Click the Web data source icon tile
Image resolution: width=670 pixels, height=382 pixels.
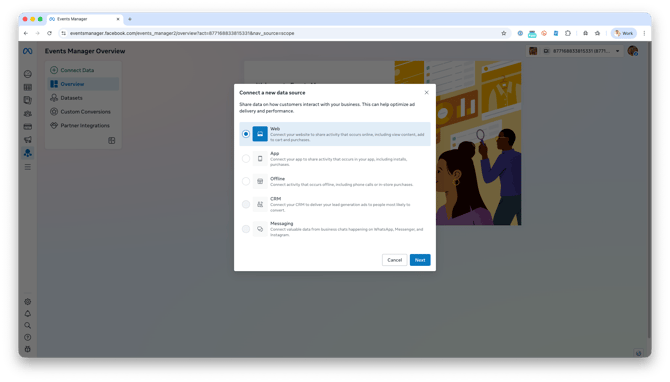tap(260, 134)
